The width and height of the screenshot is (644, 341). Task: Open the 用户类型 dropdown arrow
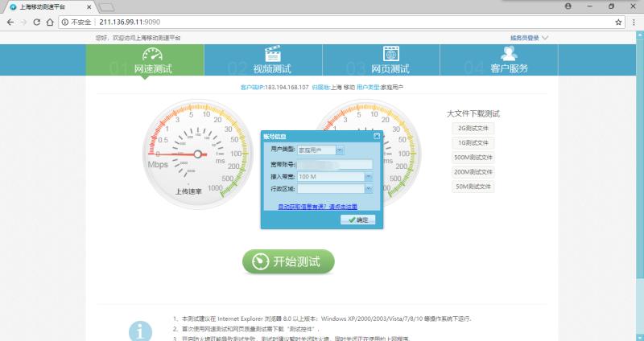340,150
